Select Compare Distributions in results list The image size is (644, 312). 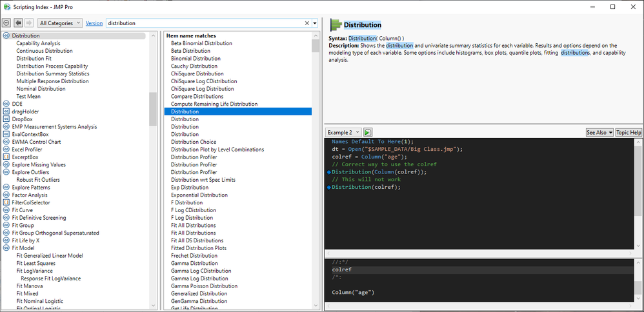[197, 97]
